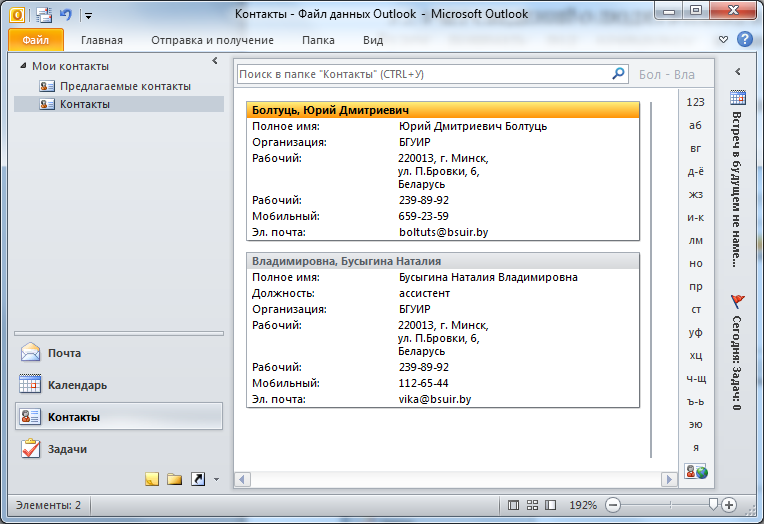Jump to contacts under index но
The height and width of the screenshot is (524, 764).
pyautogui.click(x=695, y=263)
